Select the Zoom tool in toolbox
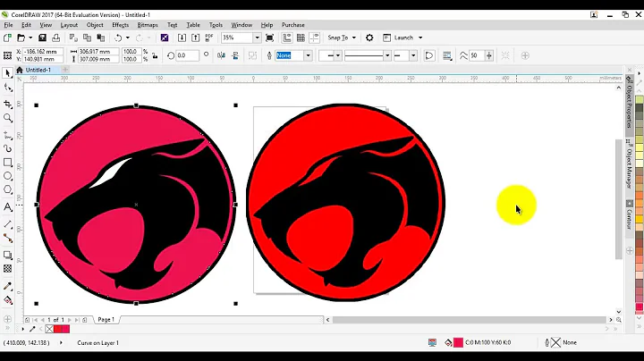This screenshot has height=361, width=644. [x=7, y=118]
